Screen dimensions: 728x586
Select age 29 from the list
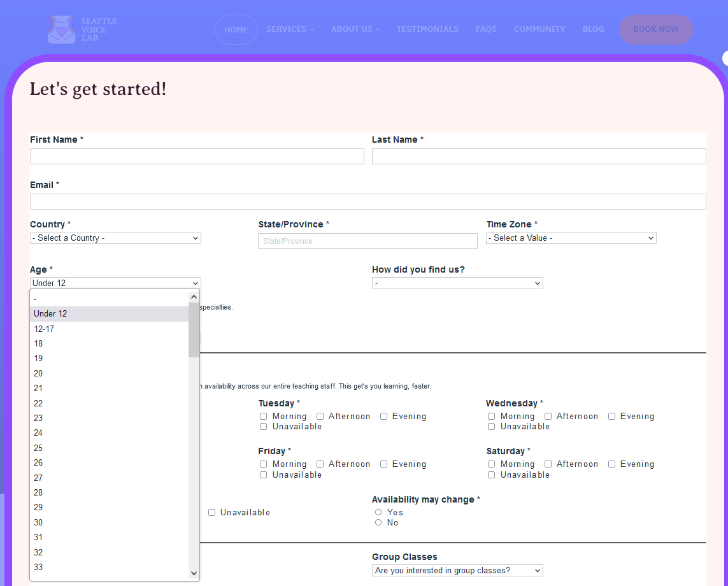pos(109,508)
